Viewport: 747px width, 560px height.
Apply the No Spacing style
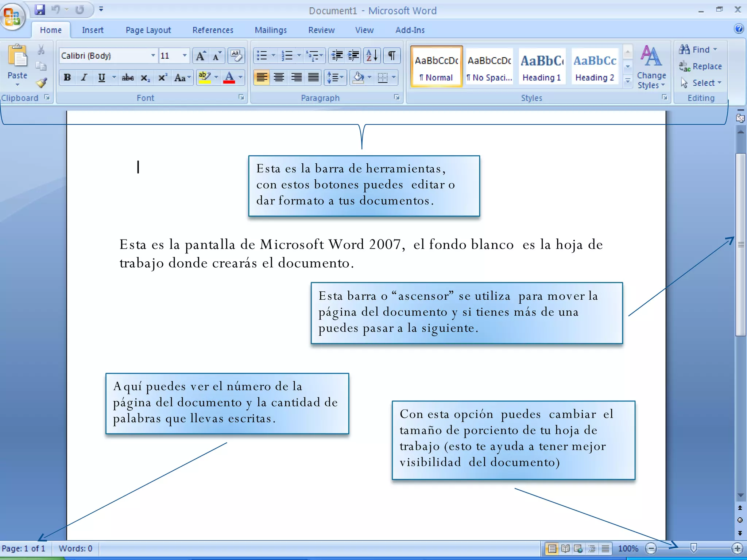coord(489,67)
